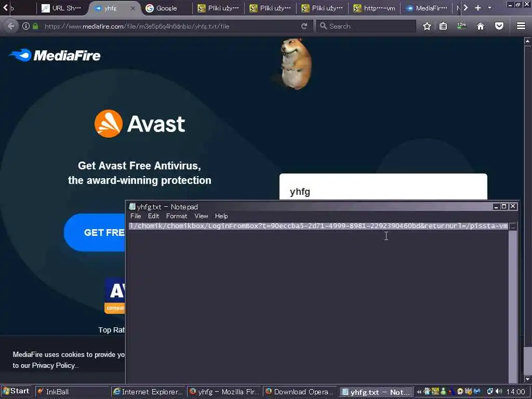532x399 pixels.
Task: Click the green user messenger tray icon
Action: click(443, 392)
